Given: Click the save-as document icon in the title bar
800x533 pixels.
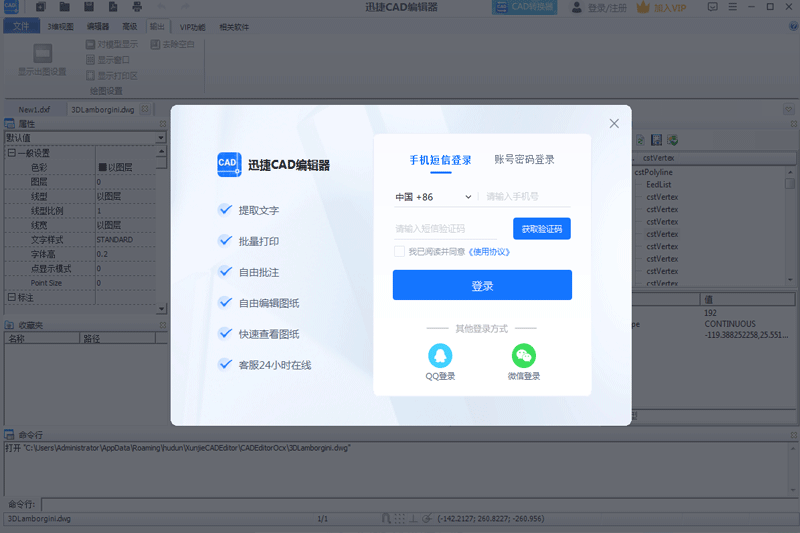Looking at the screenshot, I should pyautogui.click(x=113, y=7).
